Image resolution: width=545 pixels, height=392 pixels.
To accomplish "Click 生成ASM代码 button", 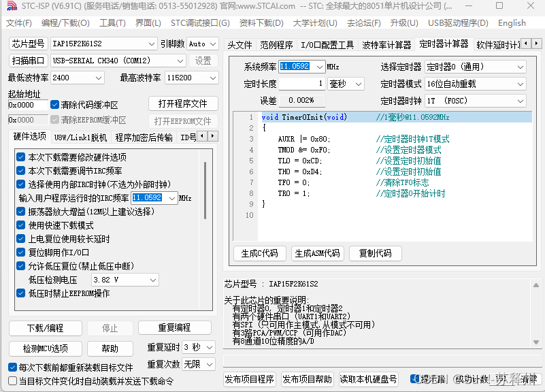I will pyautogui.click(x=317, y=253).
